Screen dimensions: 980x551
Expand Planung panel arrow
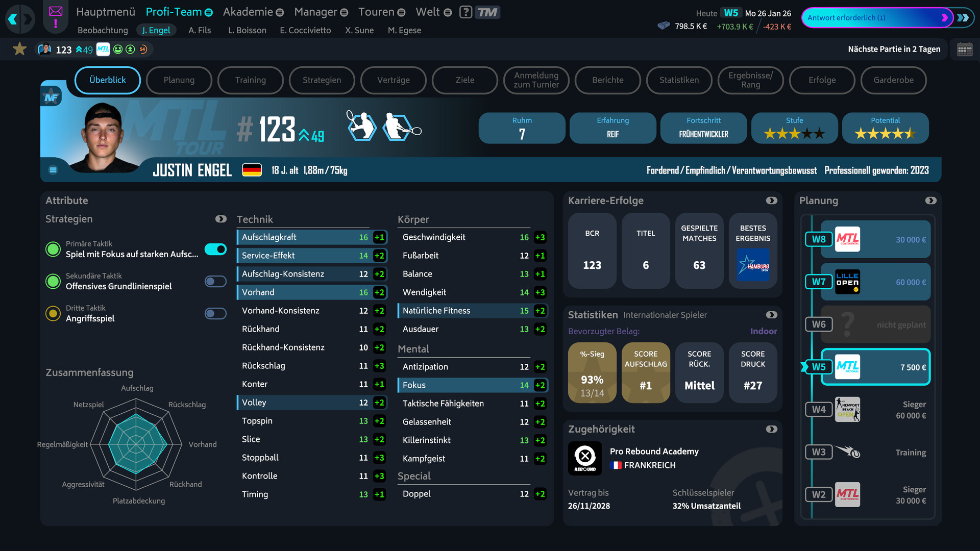(930, 201)
